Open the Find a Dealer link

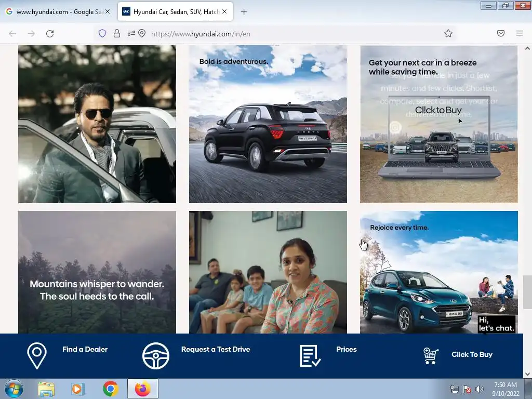point(85,349)
